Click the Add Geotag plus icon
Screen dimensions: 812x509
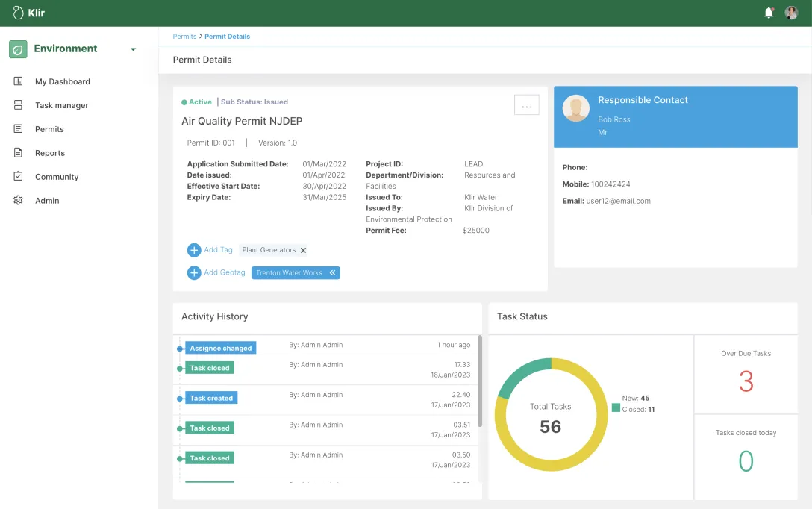194,273
